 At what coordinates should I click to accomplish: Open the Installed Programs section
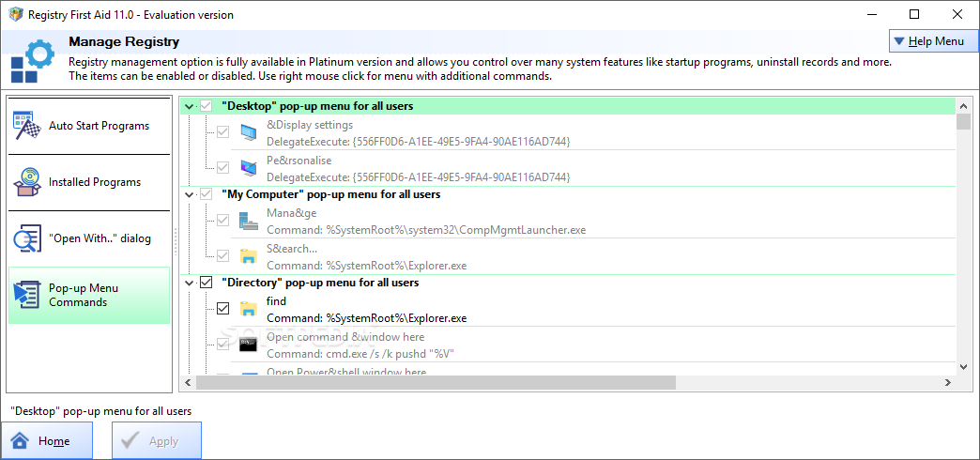(89, 182)
